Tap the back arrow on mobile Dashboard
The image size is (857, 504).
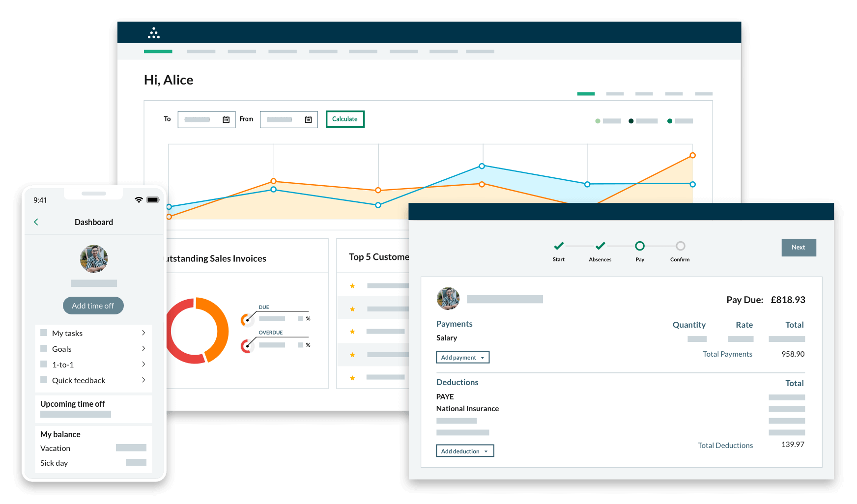pos(36,222)
